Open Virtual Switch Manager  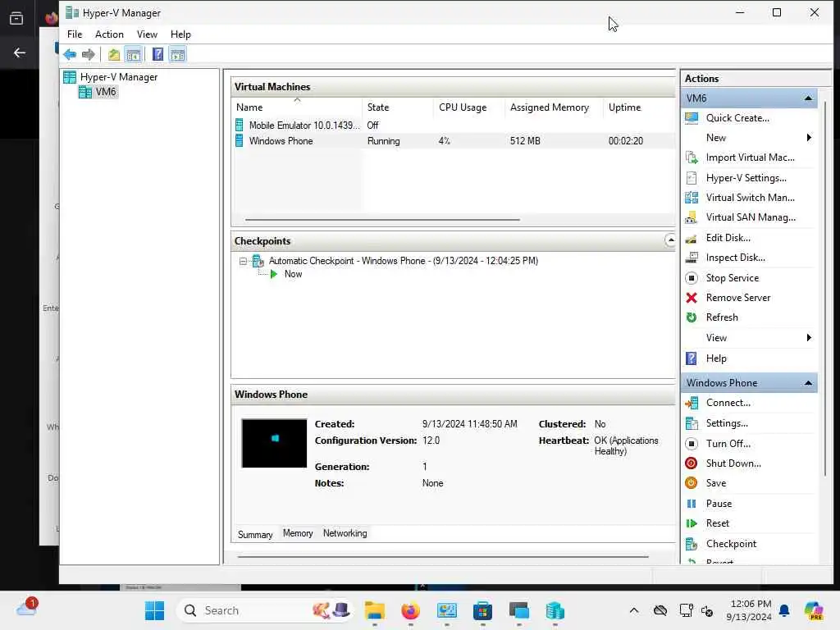[x=750, y=198]
